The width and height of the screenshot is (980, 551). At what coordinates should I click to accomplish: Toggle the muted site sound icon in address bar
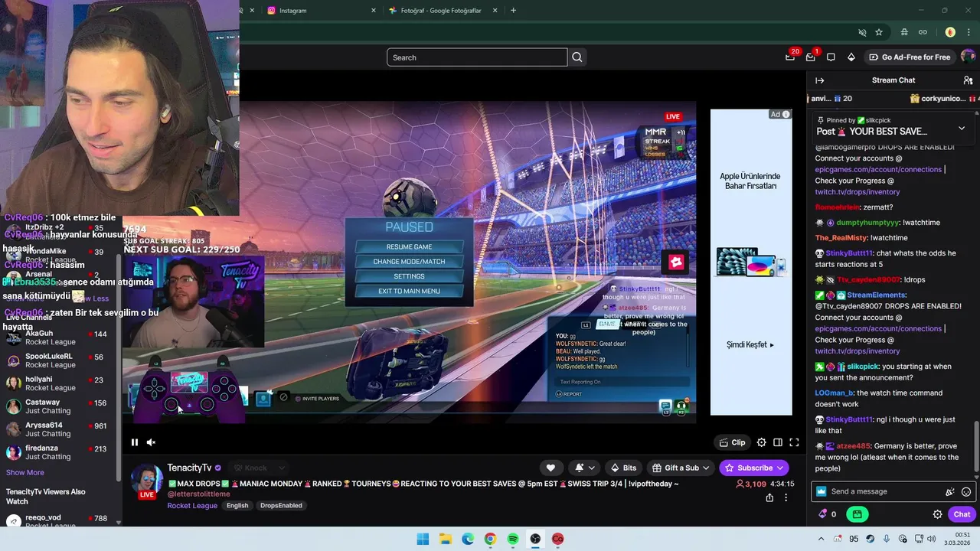tap(862, 32)
